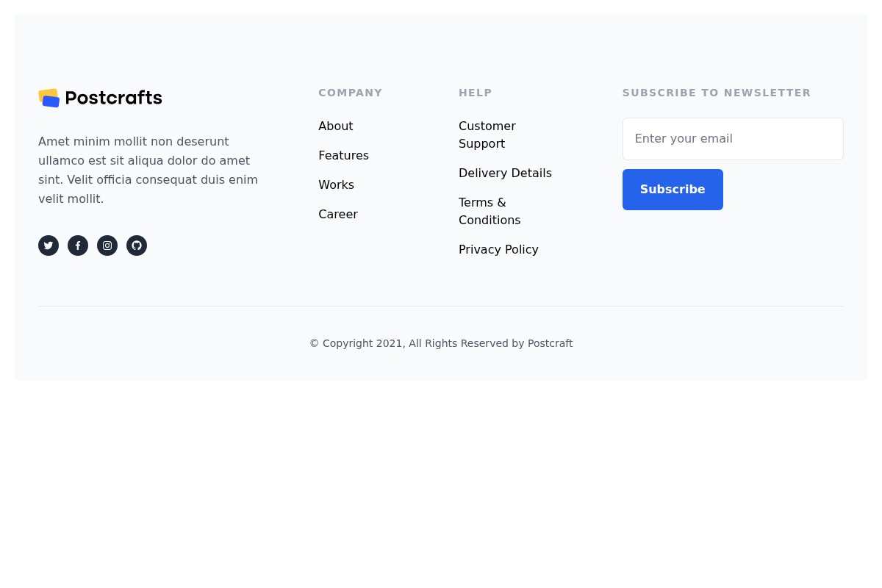
Task: Open the Twitter social icon
Action: (49, 245)
